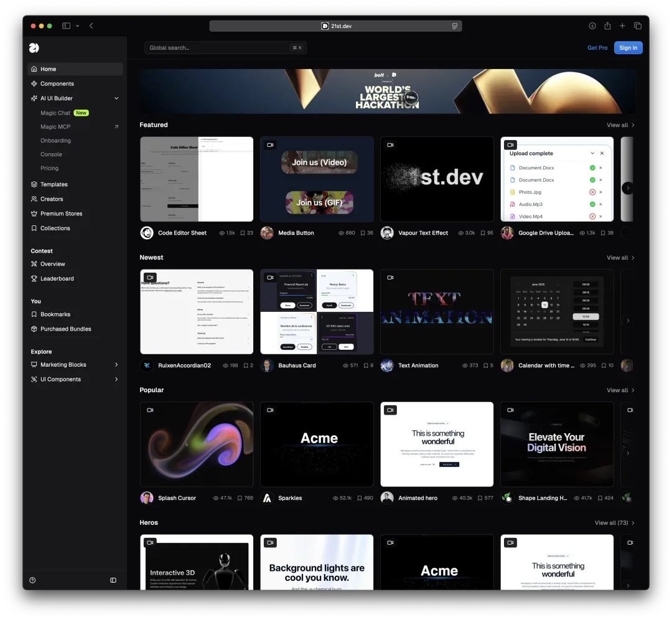Open the Console item
This screenshot has width=672, height=620.
pos(51,154)
